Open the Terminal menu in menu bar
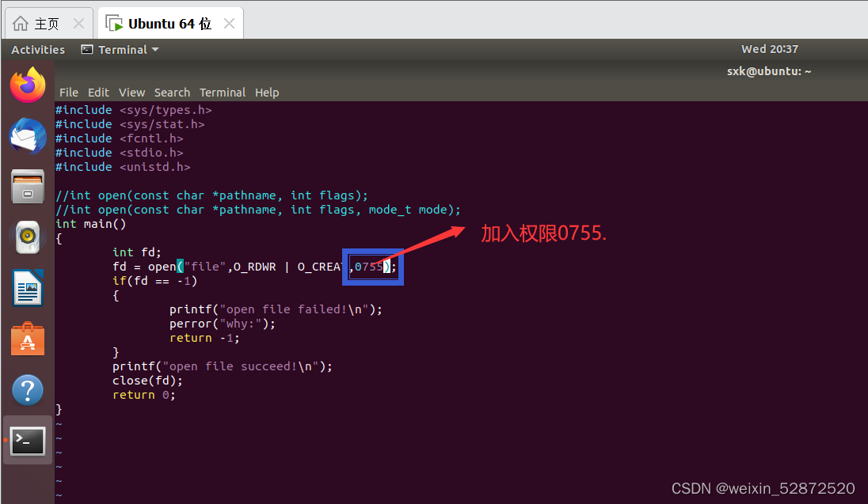Viewport: 868px width, 504px height. point(223,93)
